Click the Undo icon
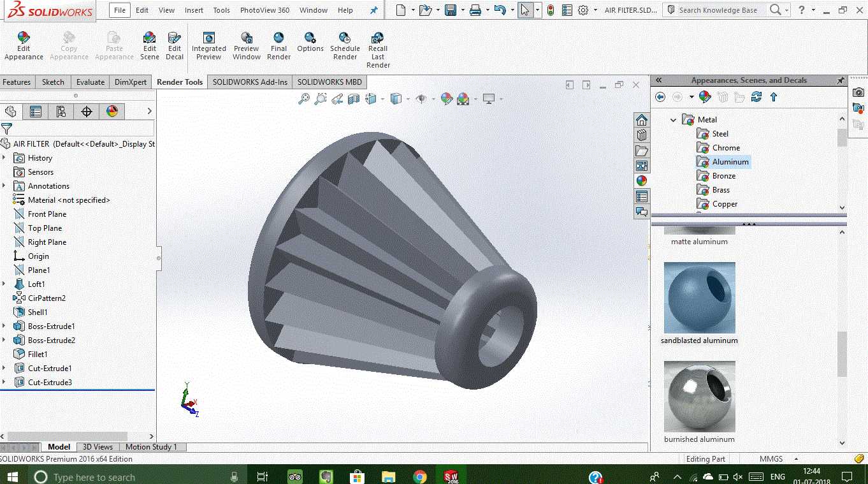 (500, 10)
